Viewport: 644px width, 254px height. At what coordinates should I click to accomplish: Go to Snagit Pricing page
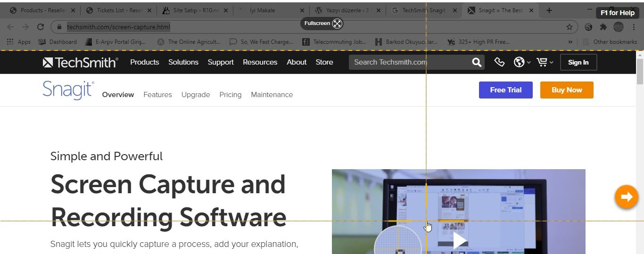[x=231, y=95]
